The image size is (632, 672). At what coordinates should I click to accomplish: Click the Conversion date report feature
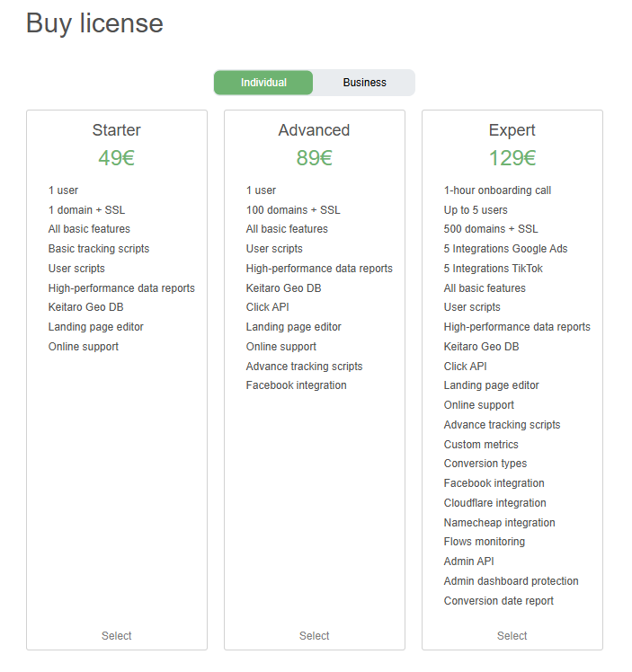pos(498,601)
